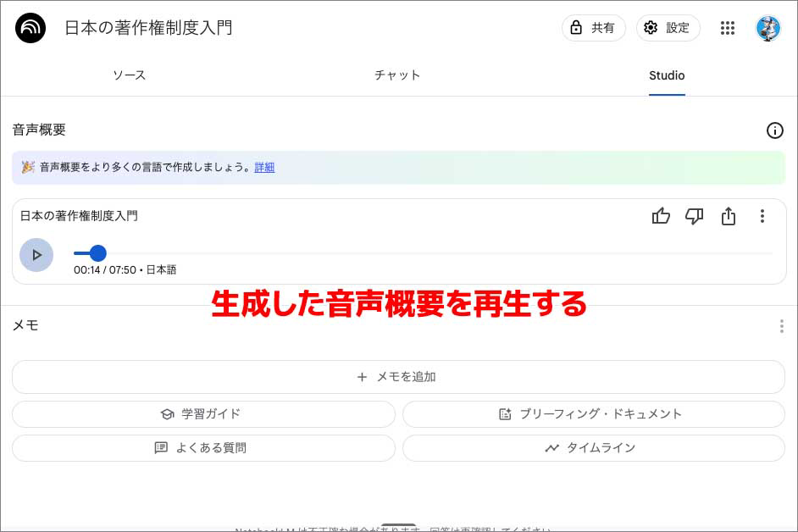Give thumbs up to audio overview
Viewport: 798px width, 532px height.
coord(661,216)
